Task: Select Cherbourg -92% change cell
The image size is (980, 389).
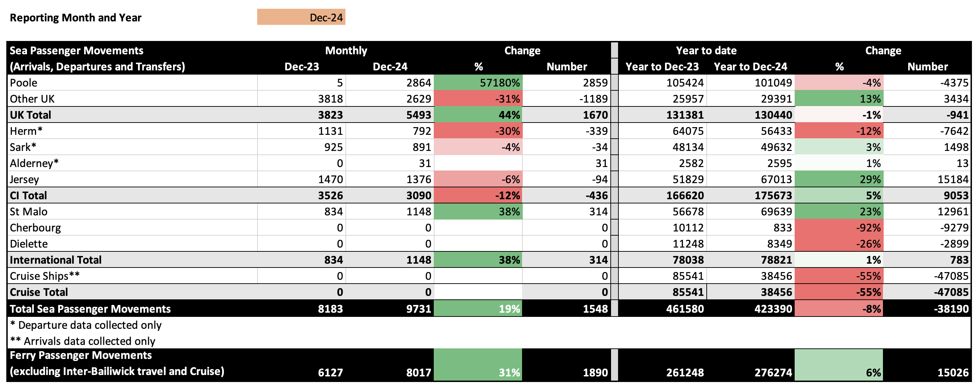Action: coord(838,228)
